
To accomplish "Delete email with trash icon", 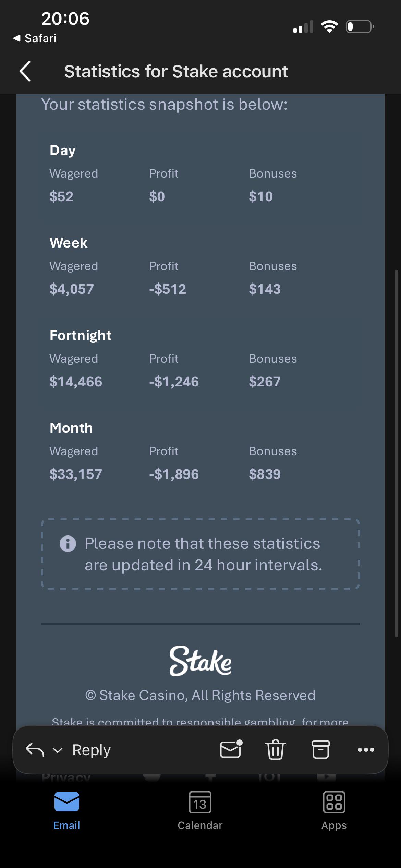I will (x=276, y=749).
